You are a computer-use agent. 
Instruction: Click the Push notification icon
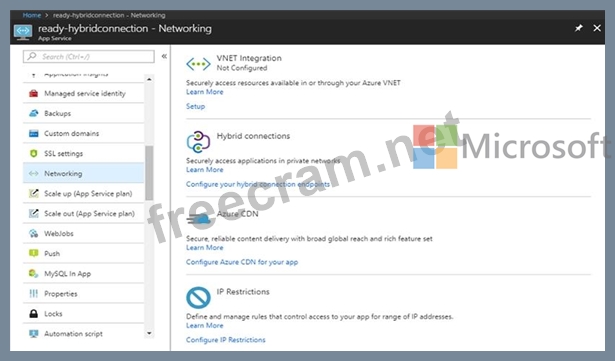point(34,253)
